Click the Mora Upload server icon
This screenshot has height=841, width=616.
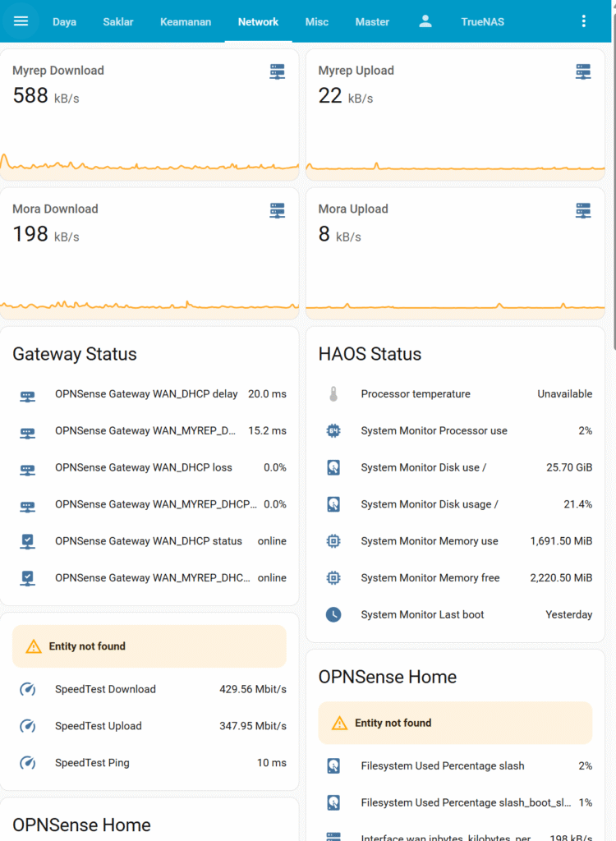click(x=583, y=211)
